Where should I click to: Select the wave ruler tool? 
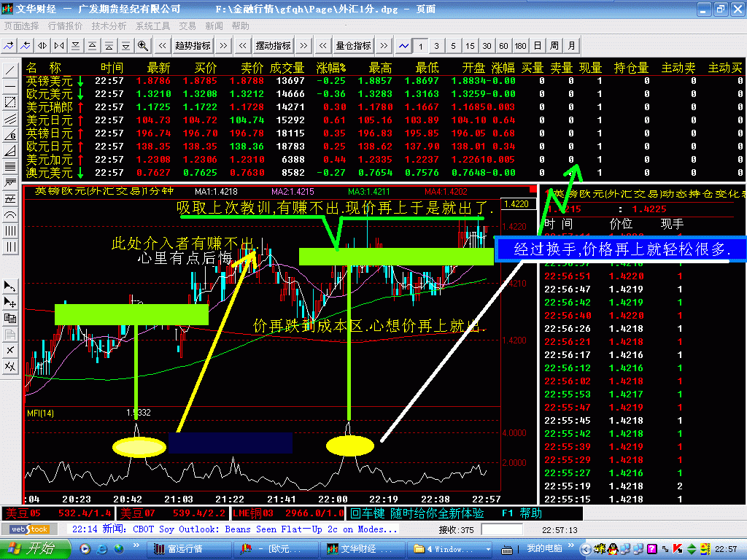tap(10, 199)
